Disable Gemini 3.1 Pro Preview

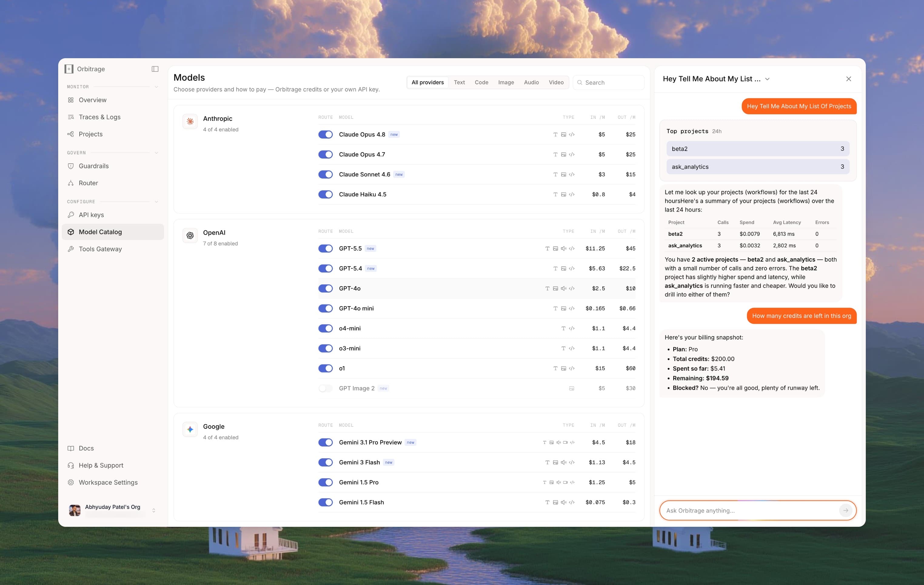pyautogui.click(x=325, y=443)
